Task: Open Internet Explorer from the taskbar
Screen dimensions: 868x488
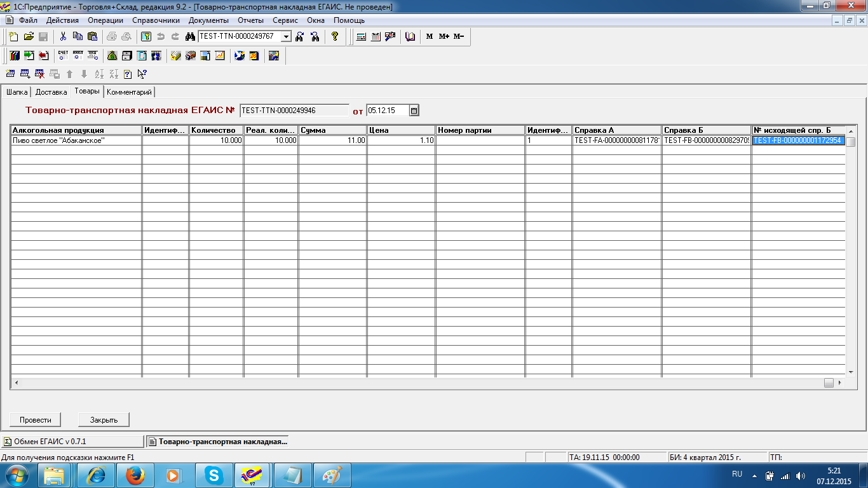Action: tap(96, 475)
